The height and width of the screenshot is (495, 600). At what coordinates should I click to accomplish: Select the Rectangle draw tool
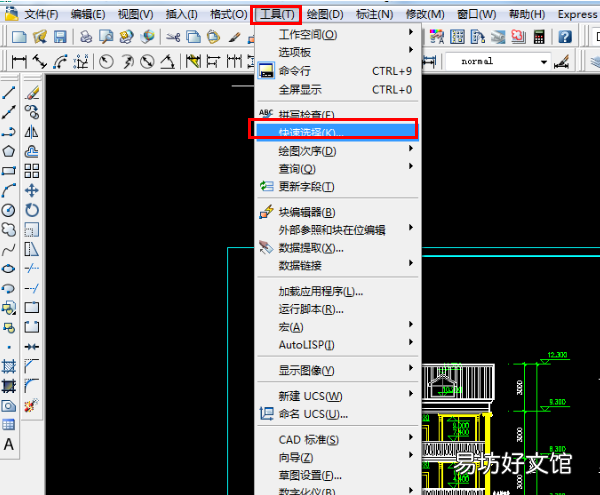(8, 171)
